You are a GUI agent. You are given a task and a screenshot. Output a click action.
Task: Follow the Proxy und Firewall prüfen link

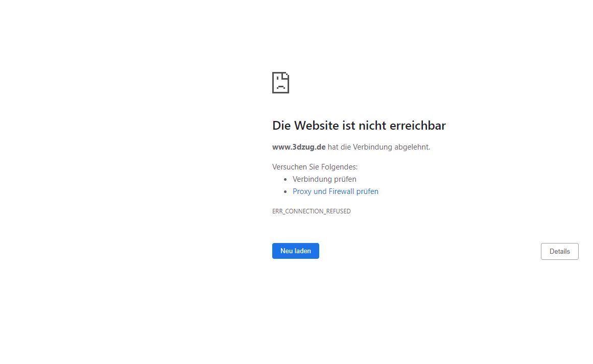click(x=336, y=191)
